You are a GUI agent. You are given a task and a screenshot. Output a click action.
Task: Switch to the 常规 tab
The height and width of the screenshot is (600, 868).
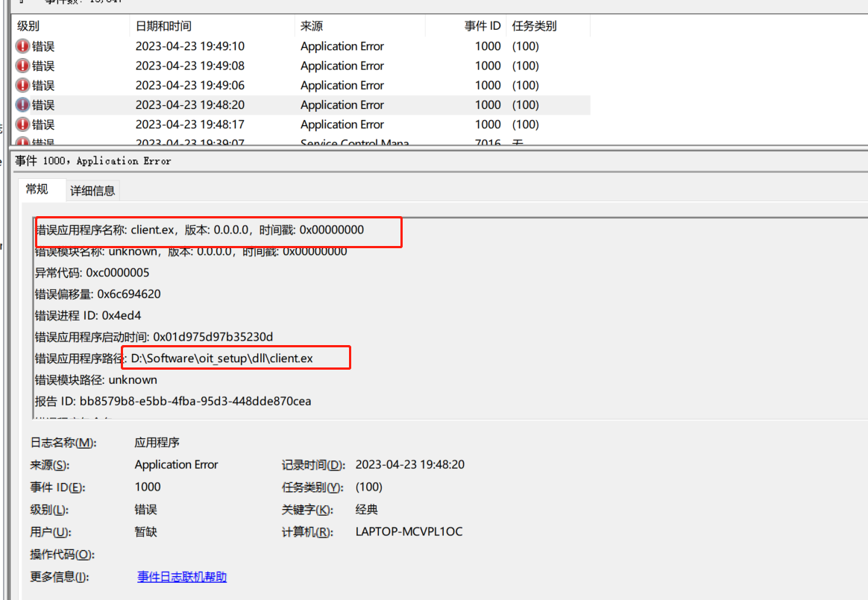coord(37,189)
